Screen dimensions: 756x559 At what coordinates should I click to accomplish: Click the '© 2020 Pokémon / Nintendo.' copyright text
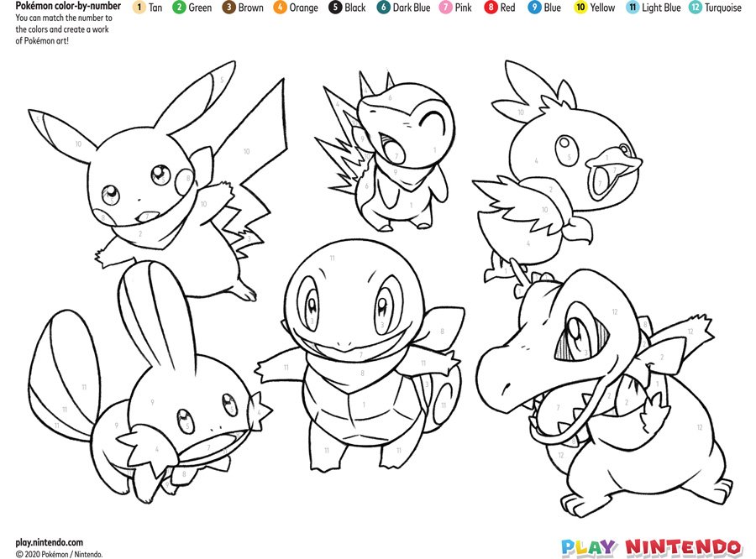tap(59, 554)
